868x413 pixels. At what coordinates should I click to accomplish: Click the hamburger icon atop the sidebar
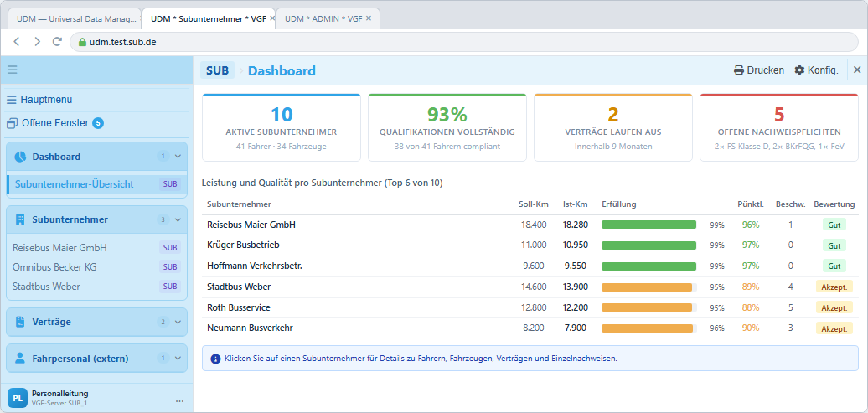click(13, 70)
